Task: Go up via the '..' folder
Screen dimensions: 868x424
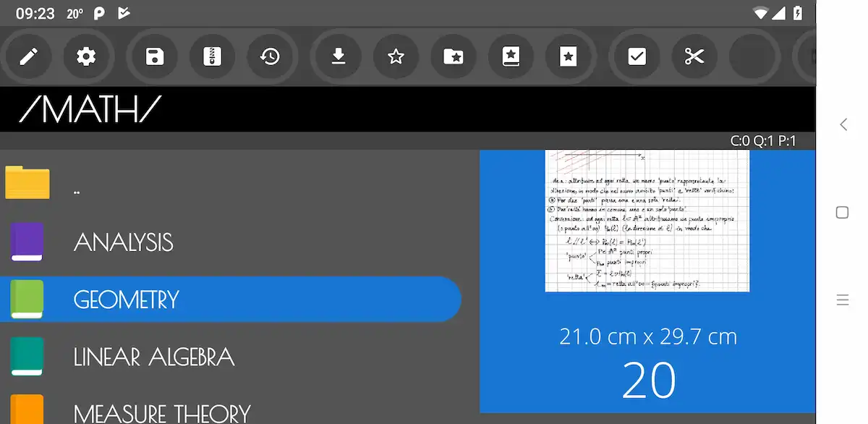Action: [x=231, y=183]
